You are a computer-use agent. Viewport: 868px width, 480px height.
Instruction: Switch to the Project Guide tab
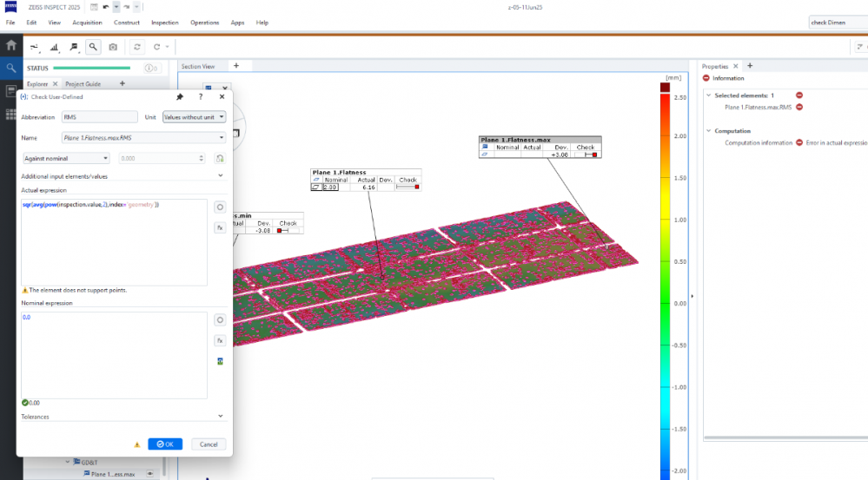(x=83, y=84)
